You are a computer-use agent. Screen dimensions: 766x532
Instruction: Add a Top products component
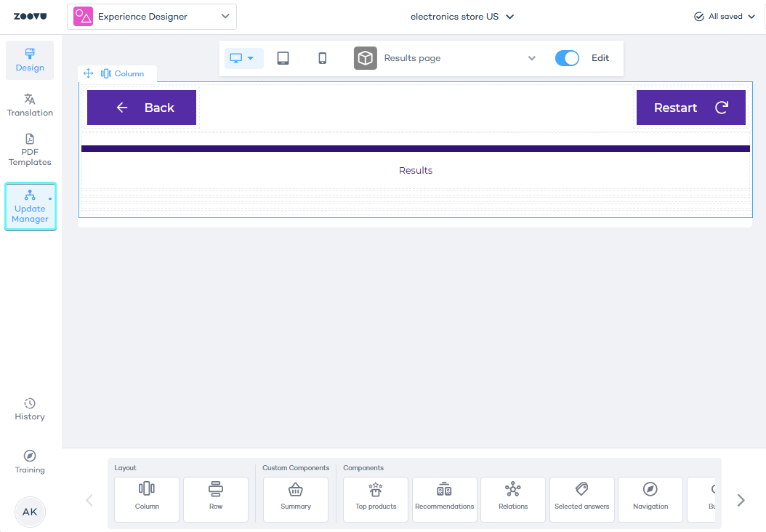(376, 499)
